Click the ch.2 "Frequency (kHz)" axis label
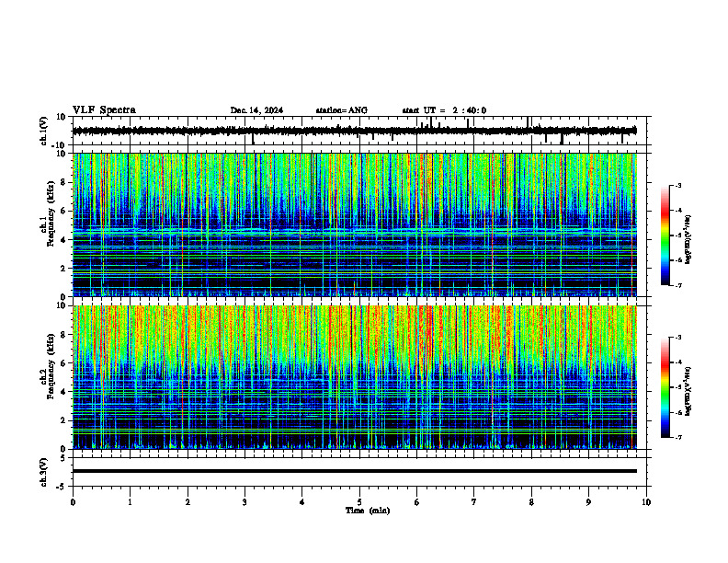 click(51, 366)
